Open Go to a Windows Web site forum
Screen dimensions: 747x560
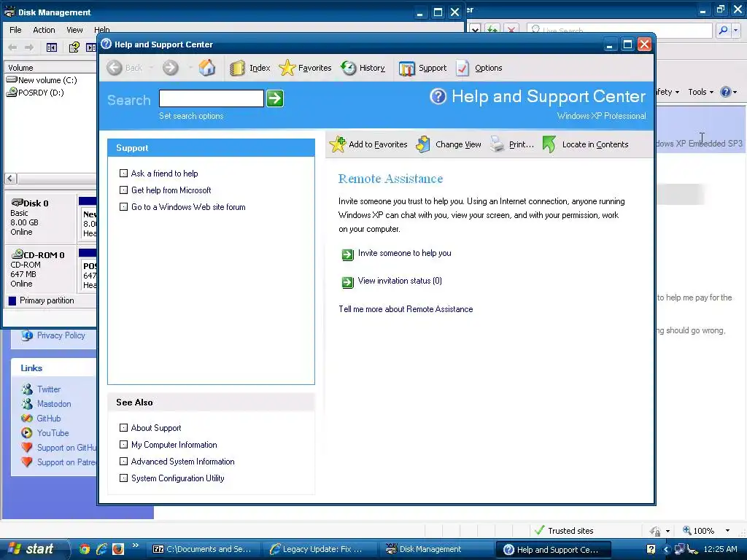(x=188, y=206)
